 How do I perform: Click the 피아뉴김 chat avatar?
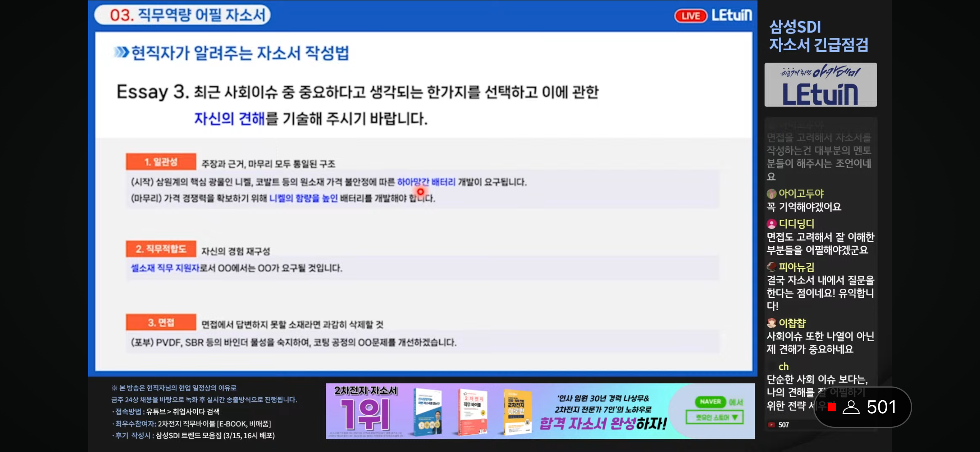771,267
